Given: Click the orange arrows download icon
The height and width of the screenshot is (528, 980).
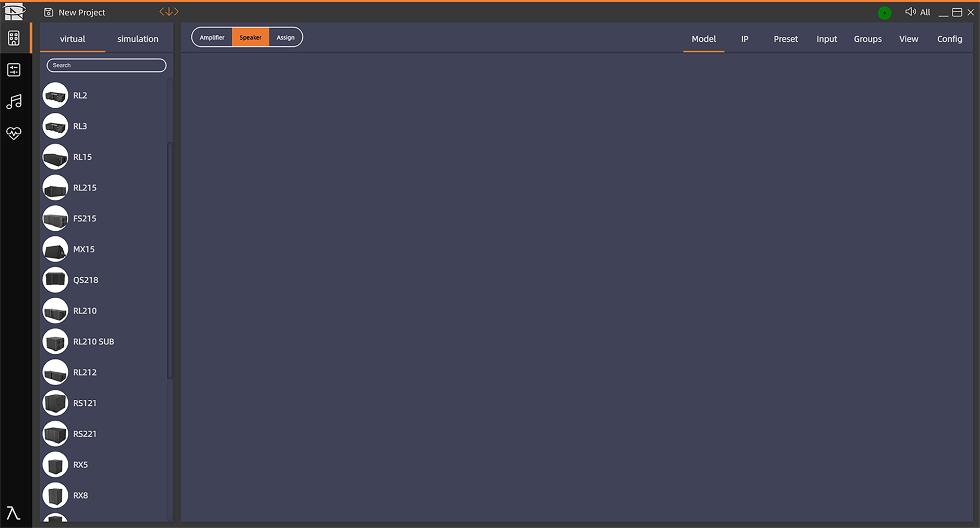Looking at the screenshot, I should [169, 12].
